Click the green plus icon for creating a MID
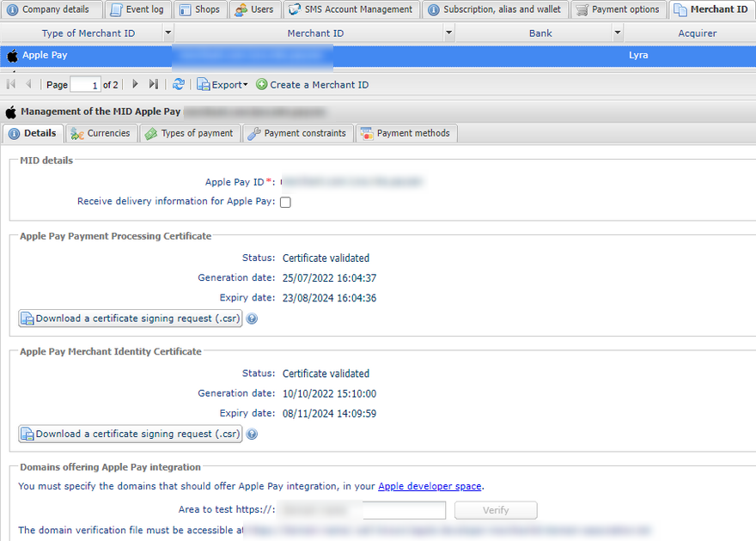The width and height of the screenshot is (756, 541). pyautogui.click(x=261, y=84)
